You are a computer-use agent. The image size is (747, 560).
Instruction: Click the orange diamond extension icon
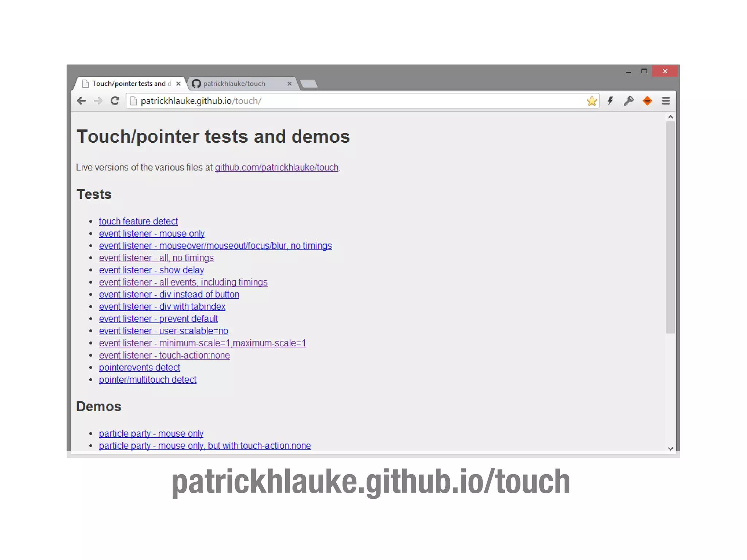click(647, 101)
